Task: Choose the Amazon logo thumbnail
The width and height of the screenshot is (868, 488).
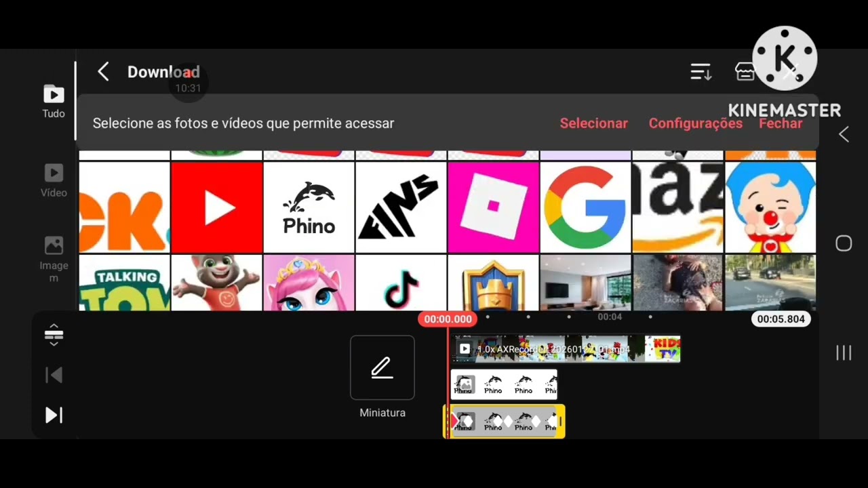Action: click(677, 207)
